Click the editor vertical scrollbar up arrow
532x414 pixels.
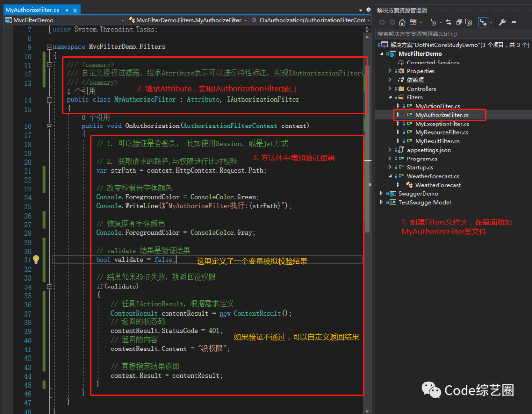(367, 37)
